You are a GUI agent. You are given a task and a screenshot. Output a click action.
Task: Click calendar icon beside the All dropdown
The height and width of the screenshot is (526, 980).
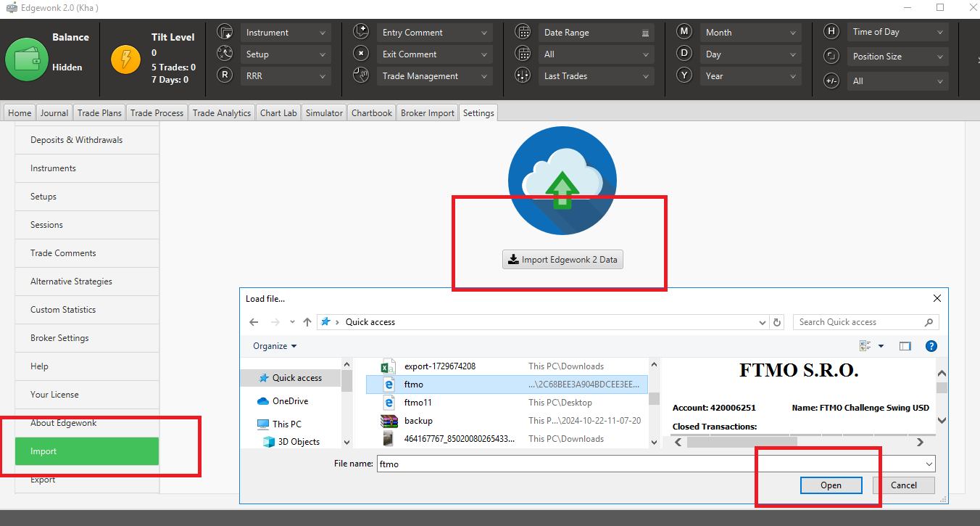click(523, 53)
